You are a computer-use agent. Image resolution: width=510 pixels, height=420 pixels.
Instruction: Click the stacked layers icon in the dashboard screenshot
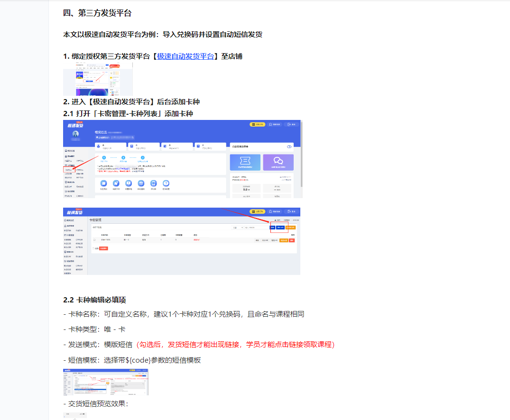coord(141,183)
